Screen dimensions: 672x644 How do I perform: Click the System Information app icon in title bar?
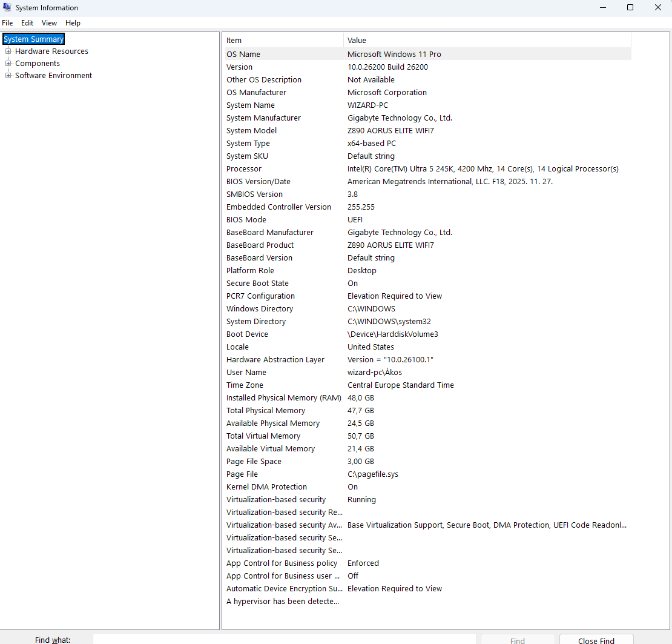pyautogui.click(x=7, y=7)
